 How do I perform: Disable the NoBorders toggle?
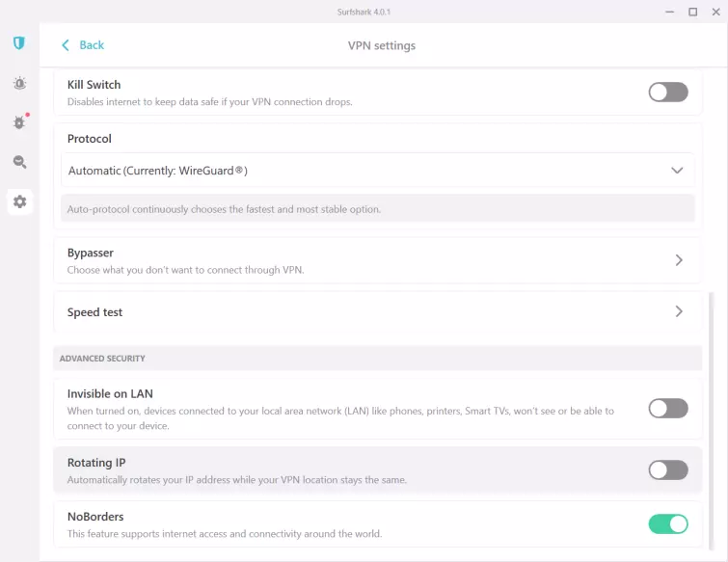[667, 524]
